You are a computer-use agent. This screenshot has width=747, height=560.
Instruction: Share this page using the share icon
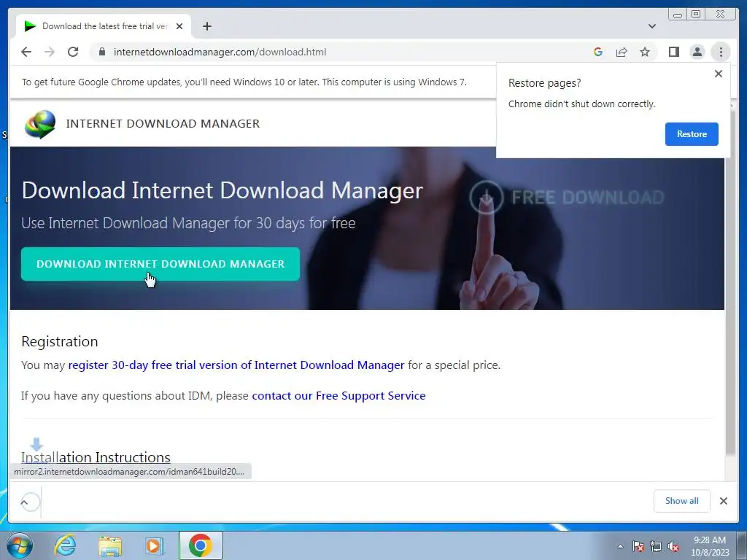622,52
